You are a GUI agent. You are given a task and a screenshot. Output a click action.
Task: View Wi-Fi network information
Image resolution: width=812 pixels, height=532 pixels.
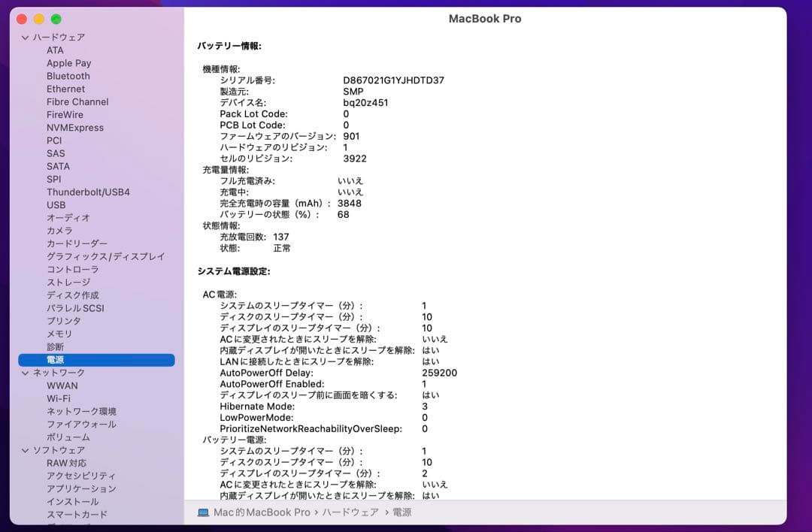pyautogui.click(x=57, y=398)
